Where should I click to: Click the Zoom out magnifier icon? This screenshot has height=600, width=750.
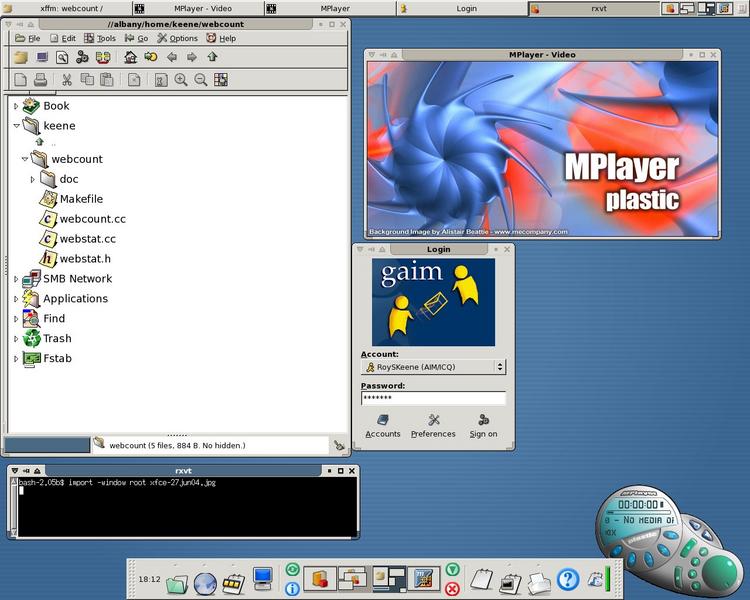[201, 80]
